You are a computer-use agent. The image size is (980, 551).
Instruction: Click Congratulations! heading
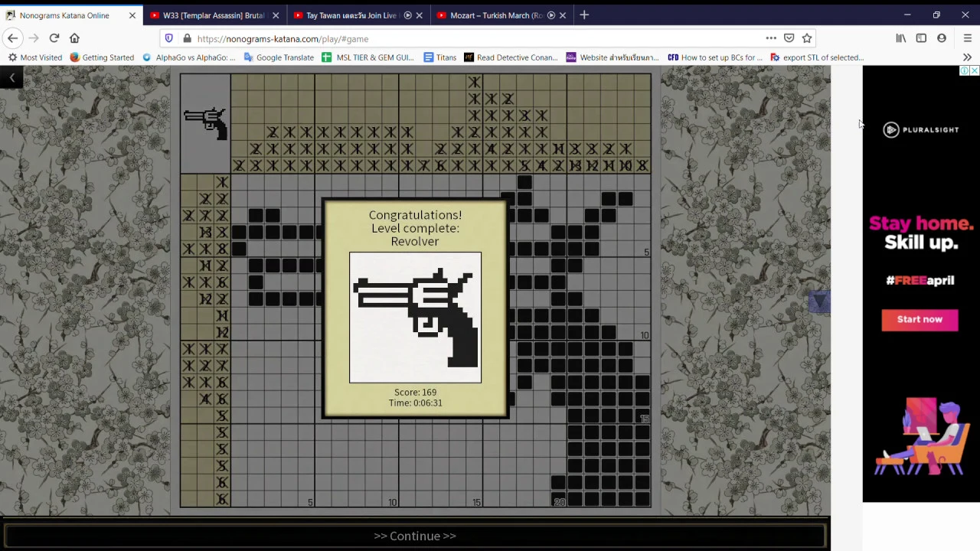pyautogui.click(x=415, y=215)
